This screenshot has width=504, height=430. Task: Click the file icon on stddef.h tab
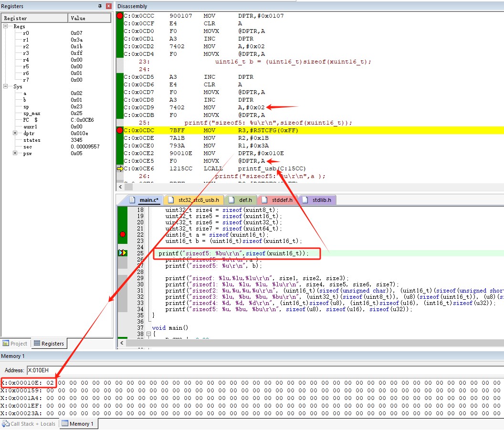click(x=265, y=200)
